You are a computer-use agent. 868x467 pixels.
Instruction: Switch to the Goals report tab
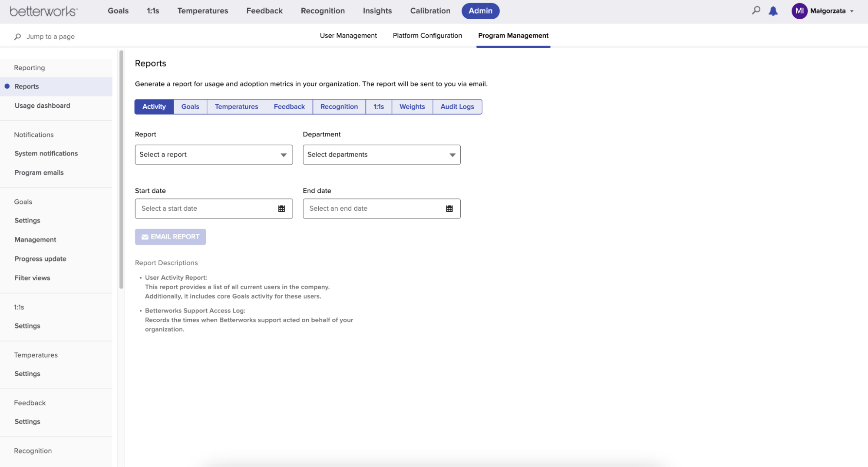coord(190,107)
